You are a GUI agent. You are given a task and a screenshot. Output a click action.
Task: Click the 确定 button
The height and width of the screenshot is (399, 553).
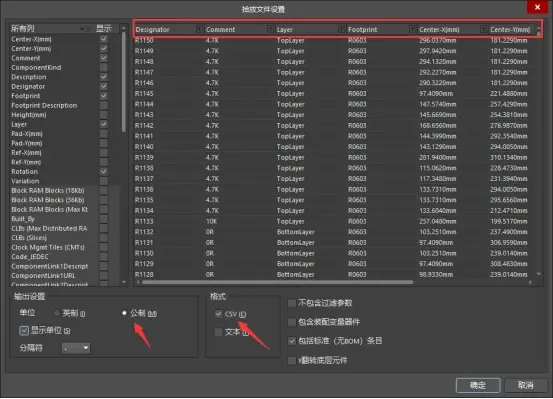(478, 385)
